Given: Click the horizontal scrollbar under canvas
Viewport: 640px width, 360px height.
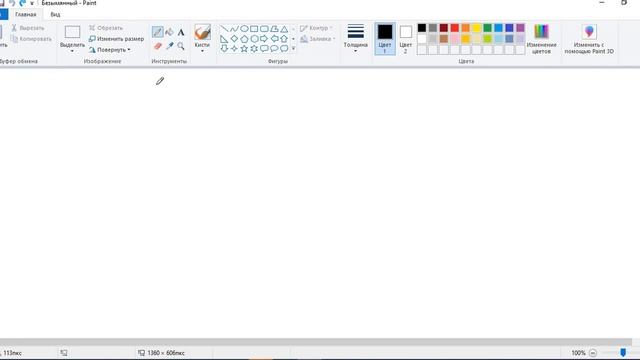Looking at the screenshot, I should click(316, 342).
